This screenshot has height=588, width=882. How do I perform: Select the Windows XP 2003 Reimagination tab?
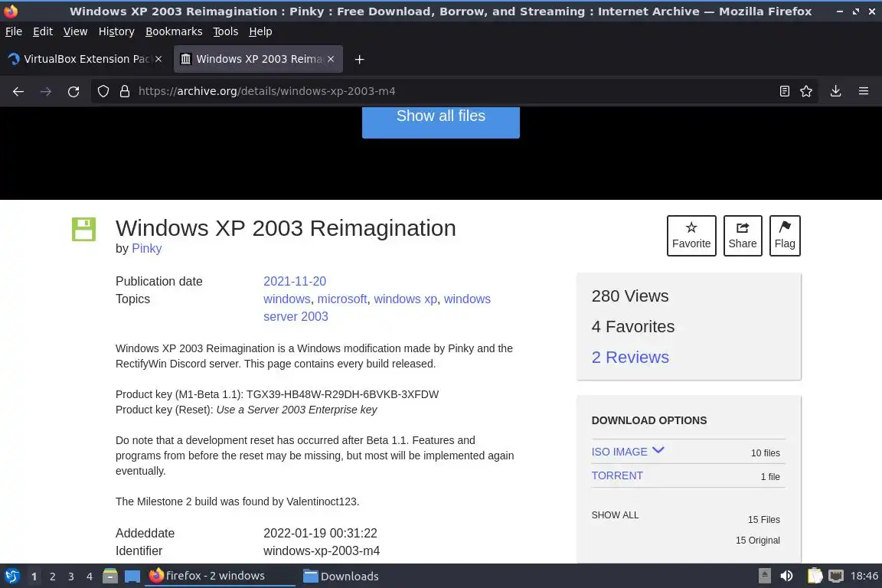258,59
